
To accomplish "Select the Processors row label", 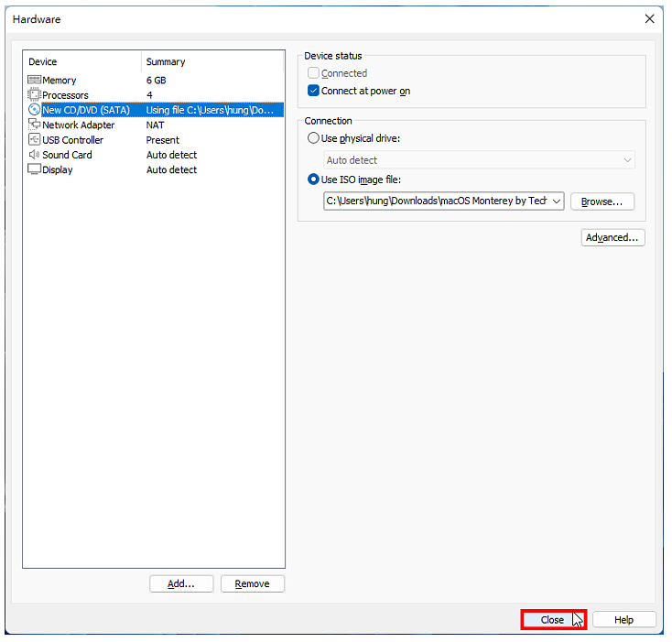I will [x=66, y=95].
